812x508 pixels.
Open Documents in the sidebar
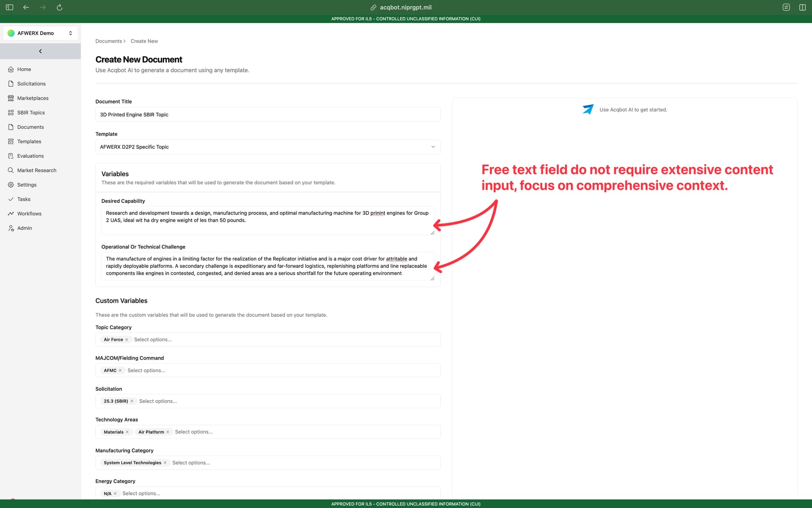click(x=30, y=127)
